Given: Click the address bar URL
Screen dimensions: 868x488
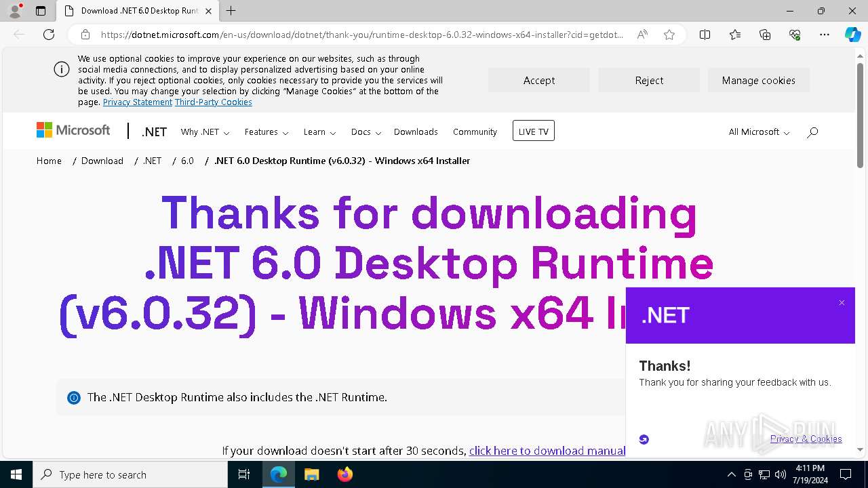Looking at the screenshot, I should [361, 35].
